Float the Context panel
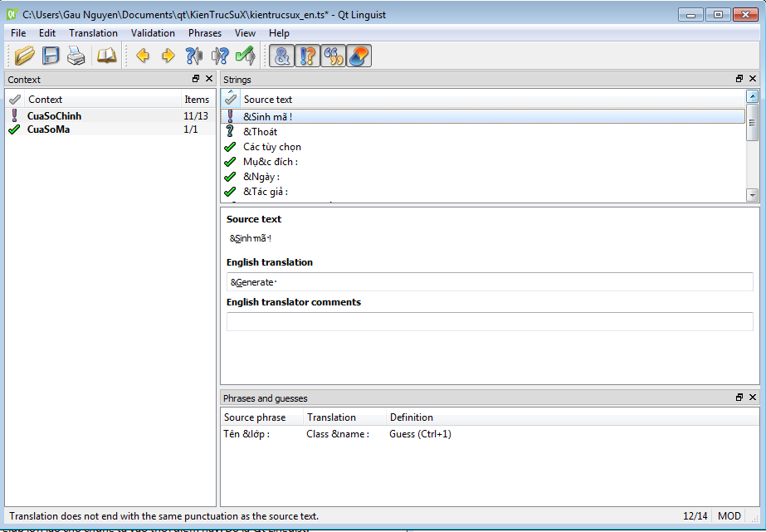 (196, 79)
